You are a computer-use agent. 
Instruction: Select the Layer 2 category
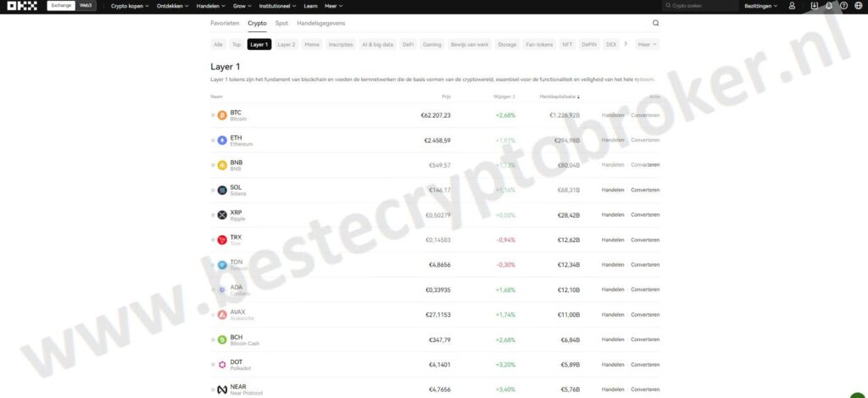click(287, 44)
